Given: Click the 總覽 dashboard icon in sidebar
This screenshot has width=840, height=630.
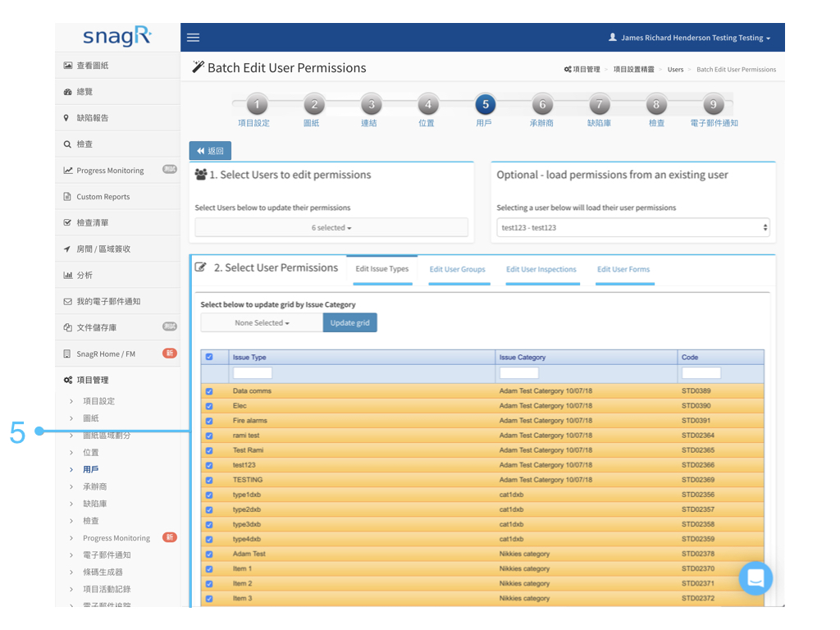Looking at the screenshot, I should 67,92.
